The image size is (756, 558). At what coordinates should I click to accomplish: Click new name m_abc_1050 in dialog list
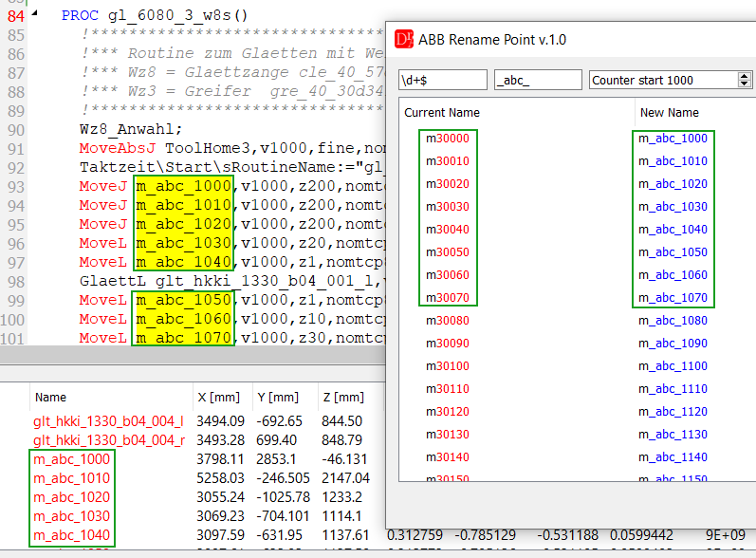(x=673, y=252)
